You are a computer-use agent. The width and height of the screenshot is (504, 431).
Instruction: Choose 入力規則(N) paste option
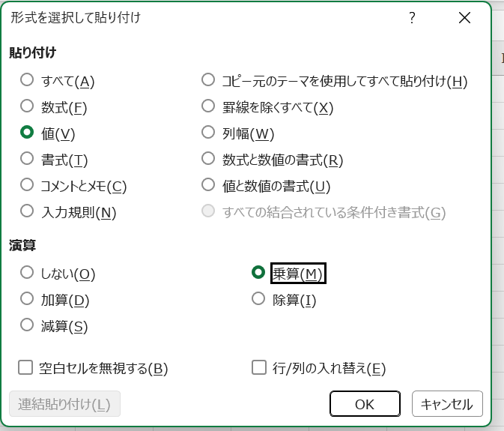click(x=28, y=211)
